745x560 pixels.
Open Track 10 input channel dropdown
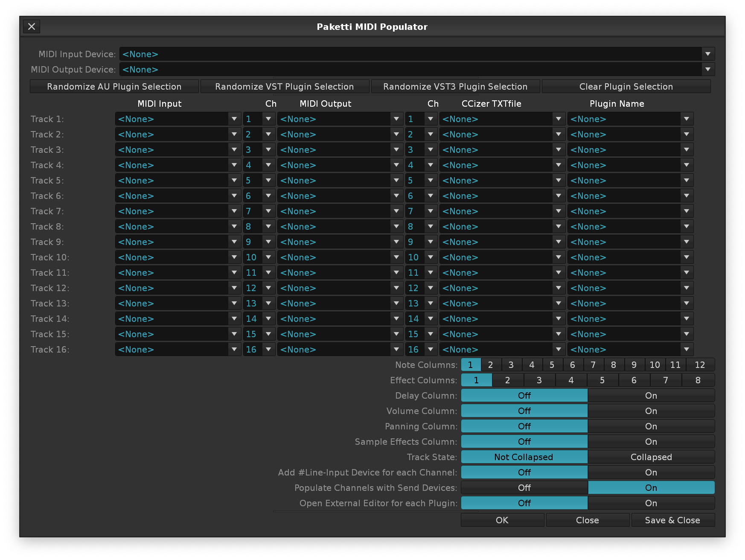pos(259,257)
